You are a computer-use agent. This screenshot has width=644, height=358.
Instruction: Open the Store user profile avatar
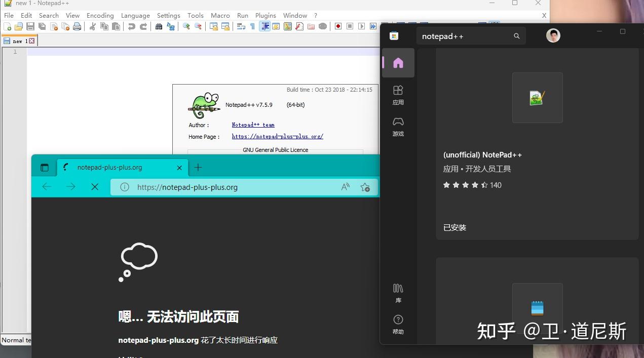[553, 35]
